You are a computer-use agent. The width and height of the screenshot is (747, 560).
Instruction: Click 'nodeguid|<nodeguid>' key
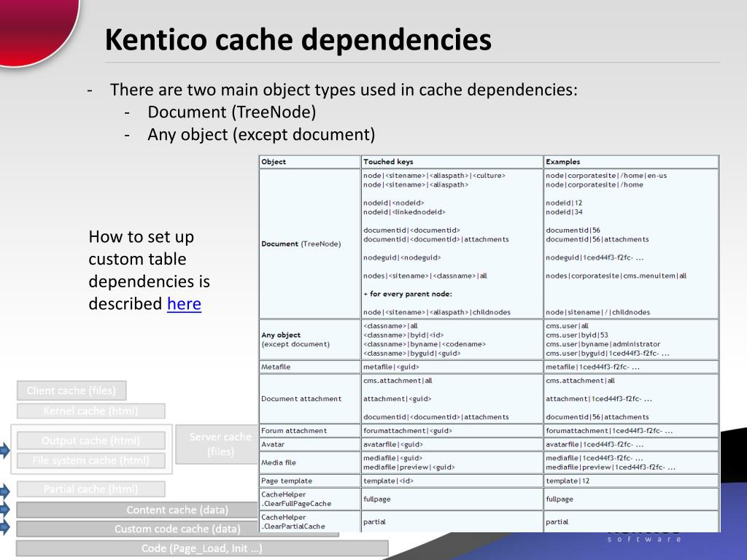coord(402,257)
